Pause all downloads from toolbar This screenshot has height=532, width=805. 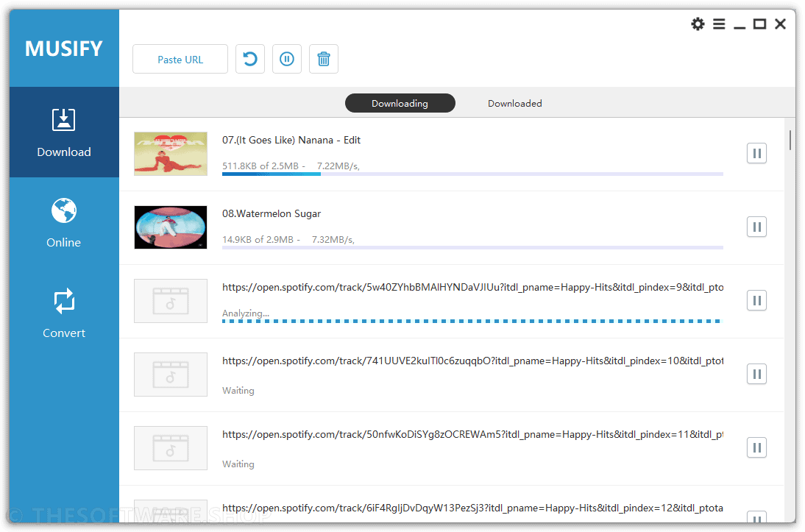[287, 59]
